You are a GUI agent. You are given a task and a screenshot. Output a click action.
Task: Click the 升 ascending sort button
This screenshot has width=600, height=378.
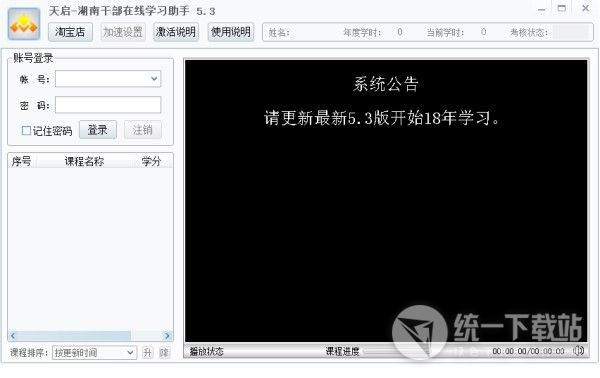[147, 352]
